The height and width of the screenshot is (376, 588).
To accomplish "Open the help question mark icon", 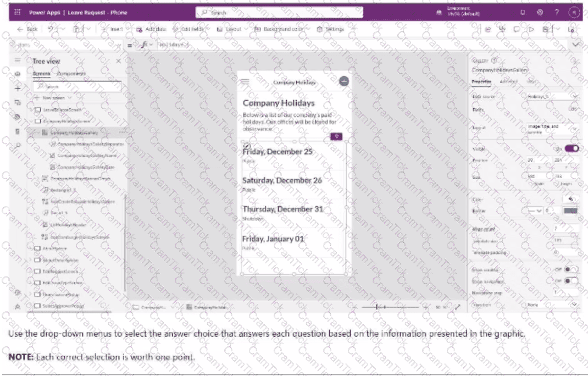I will coord(557,13).
